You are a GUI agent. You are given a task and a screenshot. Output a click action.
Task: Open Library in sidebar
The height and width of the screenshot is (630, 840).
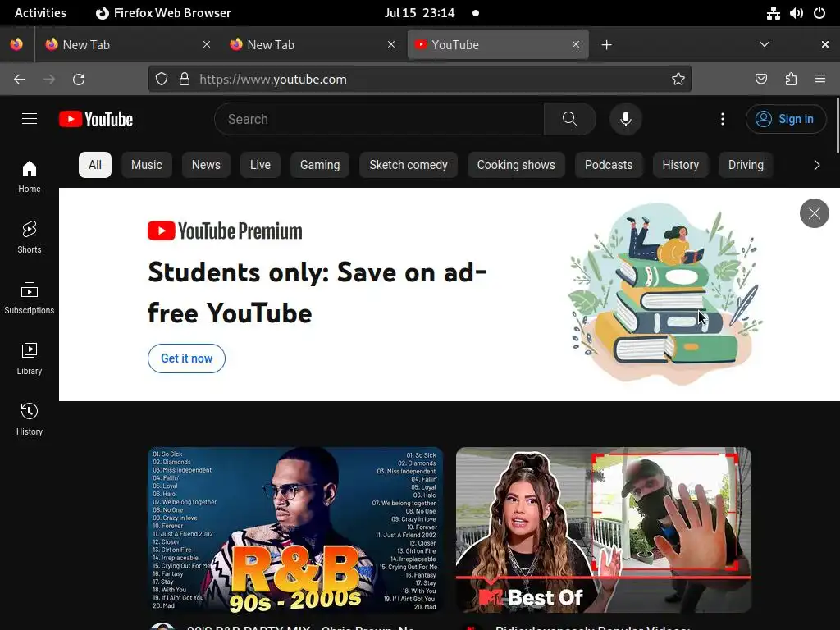30,359
